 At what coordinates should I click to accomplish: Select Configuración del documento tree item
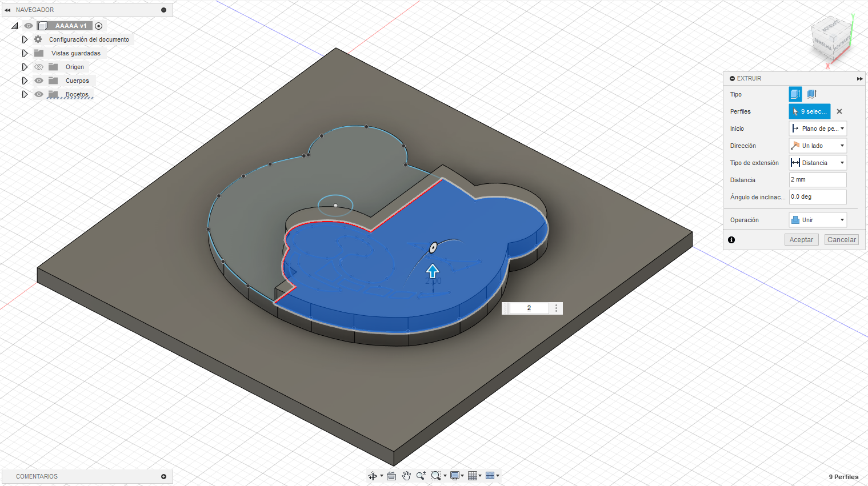[89, 39]
